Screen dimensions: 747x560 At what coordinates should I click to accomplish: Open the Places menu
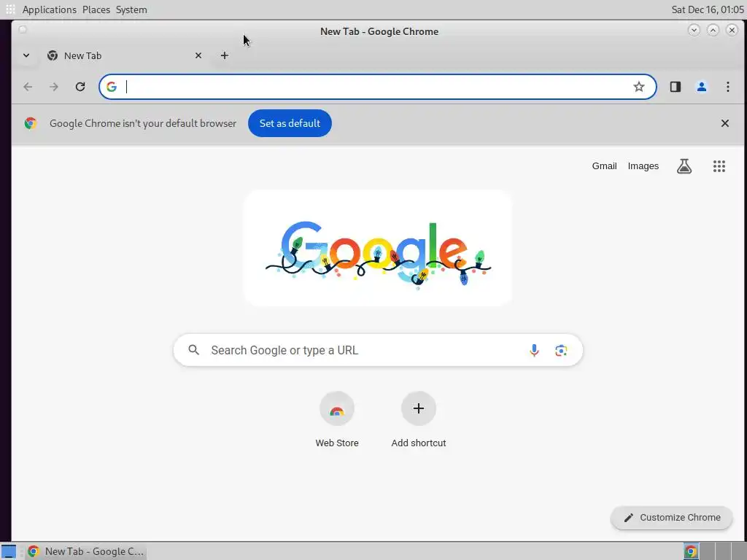click(x=96, y=9)
